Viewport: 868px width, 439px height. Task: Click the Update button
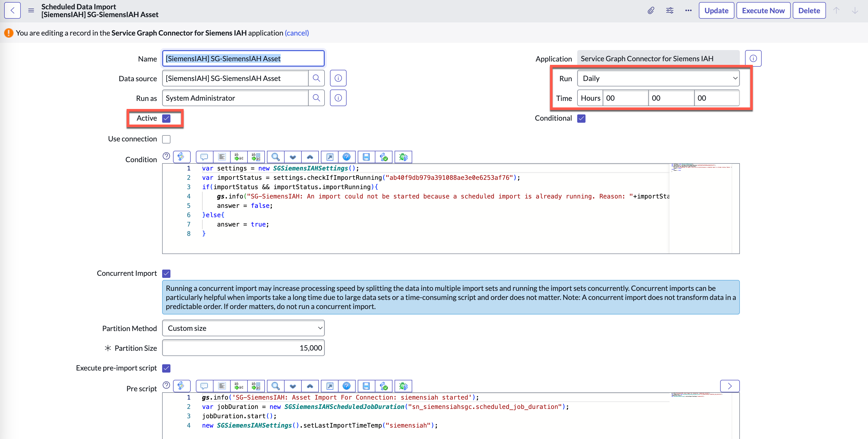(x=716, y=10)
